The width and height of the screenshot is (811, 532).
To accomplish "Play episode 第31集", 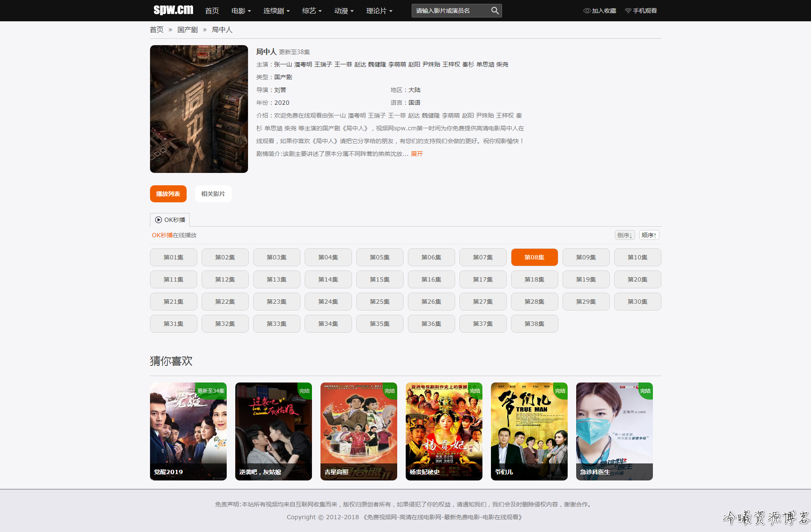I will [173, 324].
